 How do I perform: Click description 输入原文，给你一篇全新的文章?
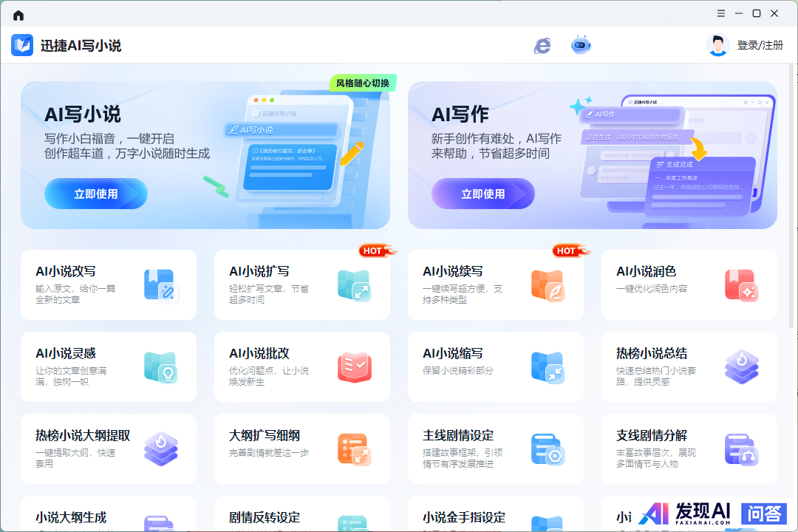pyautogui.click(x=75, y=294)
